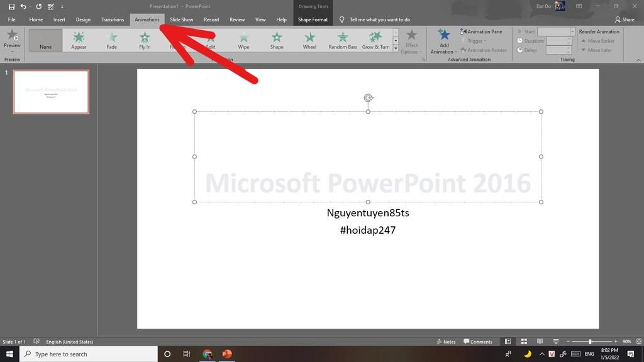
Task: Open Effect Options dropdown
Action: [x=411, y=41]
